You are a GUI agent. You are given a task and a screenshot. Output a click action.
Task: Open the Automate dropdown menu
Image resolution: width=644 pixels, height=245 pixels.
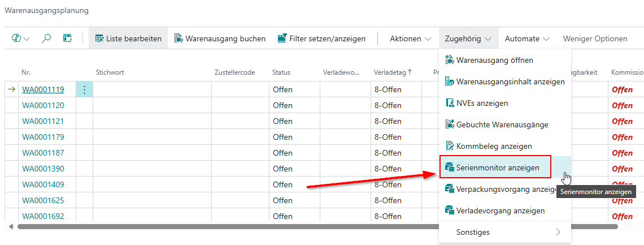tap(527, 38)
